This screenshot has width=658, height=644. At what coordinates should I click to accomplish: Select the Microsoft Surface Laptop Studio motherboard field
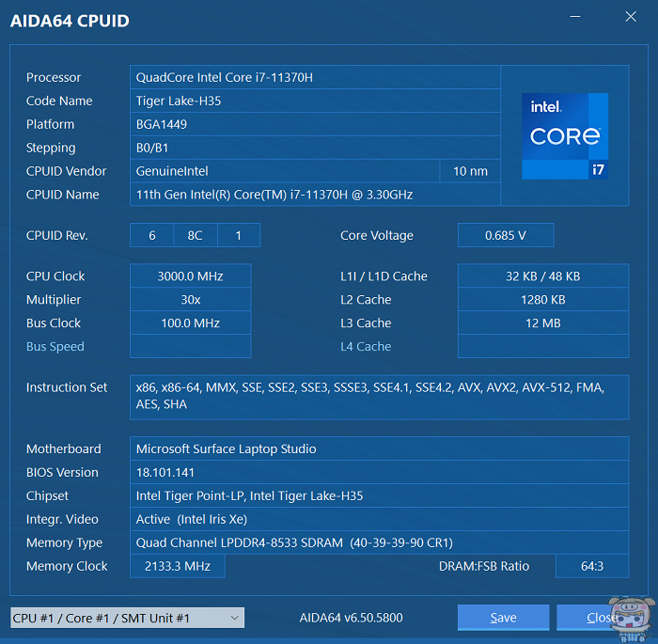click(379, 449)
